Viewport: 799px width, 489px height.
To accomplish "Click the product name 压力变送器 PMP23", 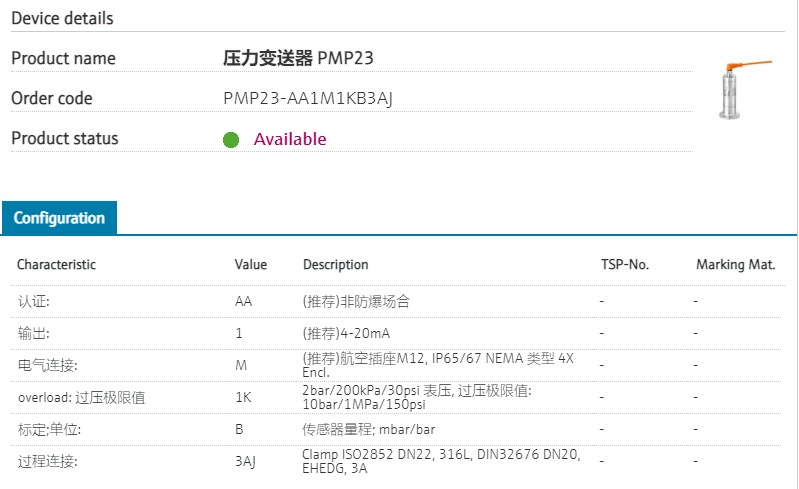I will [x=298, y=58].
